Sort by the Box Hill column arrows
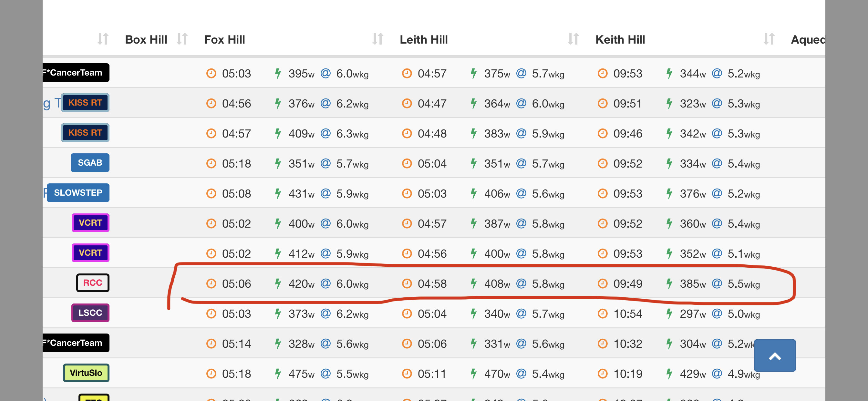Image resolution: width=868 pixels, height=401 pixels. point(182,39)
